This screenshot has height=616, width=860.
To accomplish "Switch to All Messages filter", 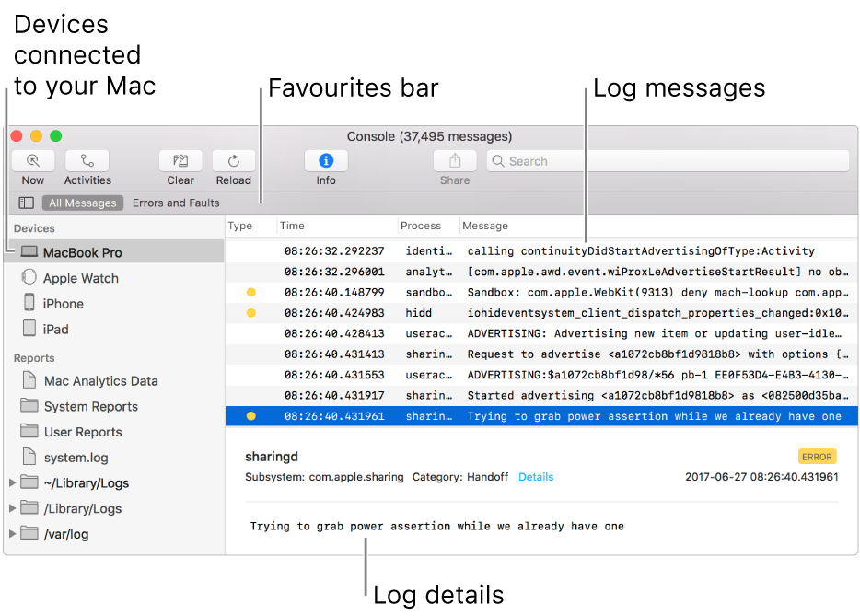I will coord(83,203).
